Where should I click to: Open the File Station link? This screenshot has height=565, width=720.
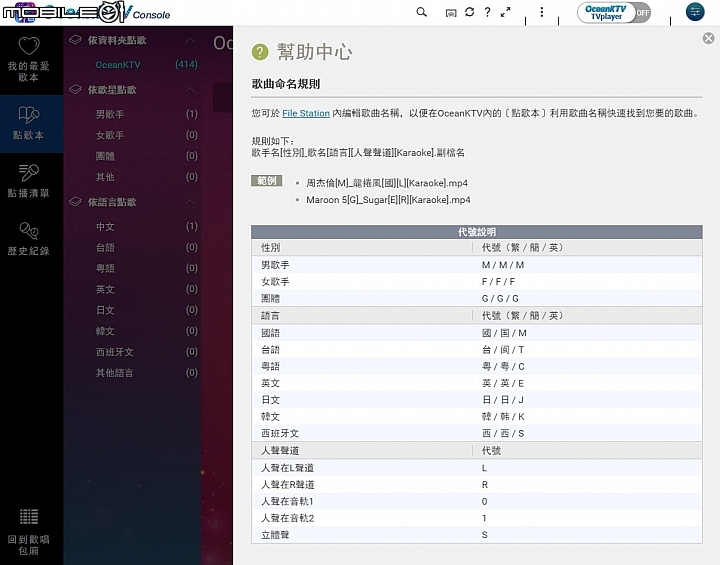[306, 113]
